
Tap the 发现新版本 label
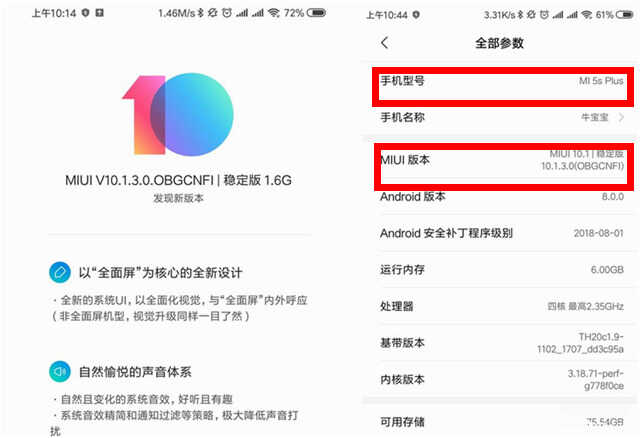coord(178,198)
